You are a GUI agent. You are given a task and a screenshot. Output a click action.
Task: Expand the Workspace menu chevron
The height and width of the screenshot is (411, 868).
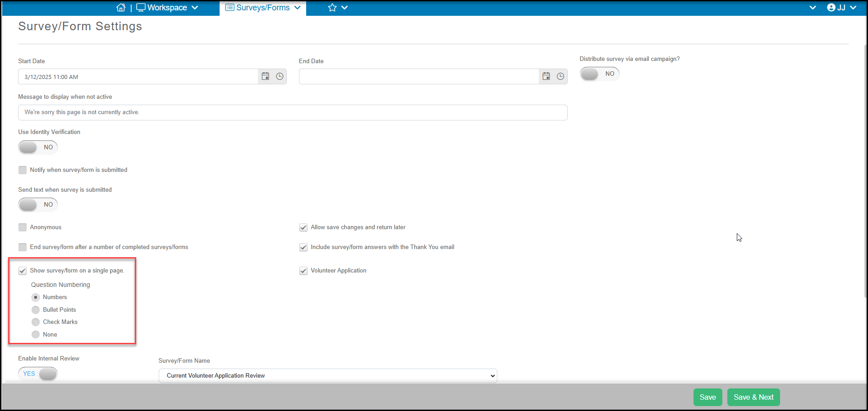(x=195, y=8)
